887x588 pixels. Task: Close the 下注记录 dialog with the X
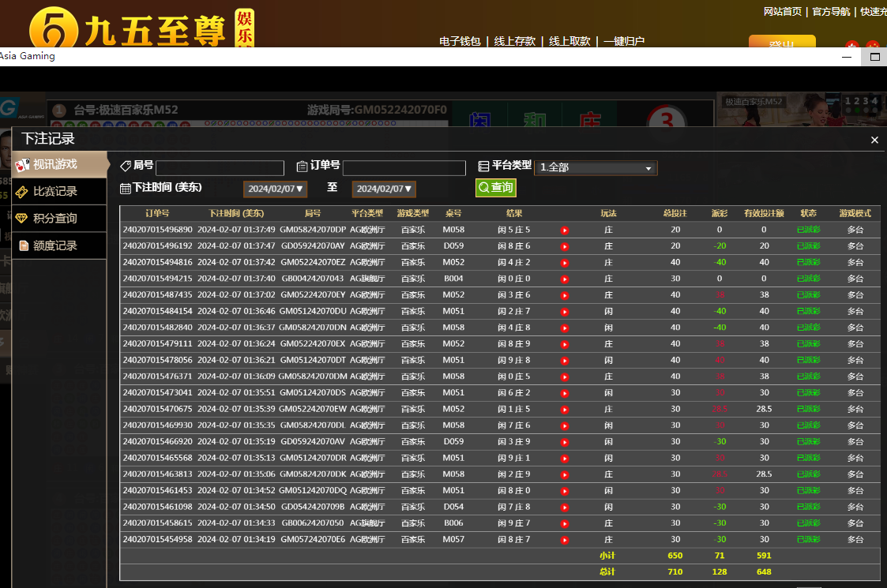coord(874,140)
